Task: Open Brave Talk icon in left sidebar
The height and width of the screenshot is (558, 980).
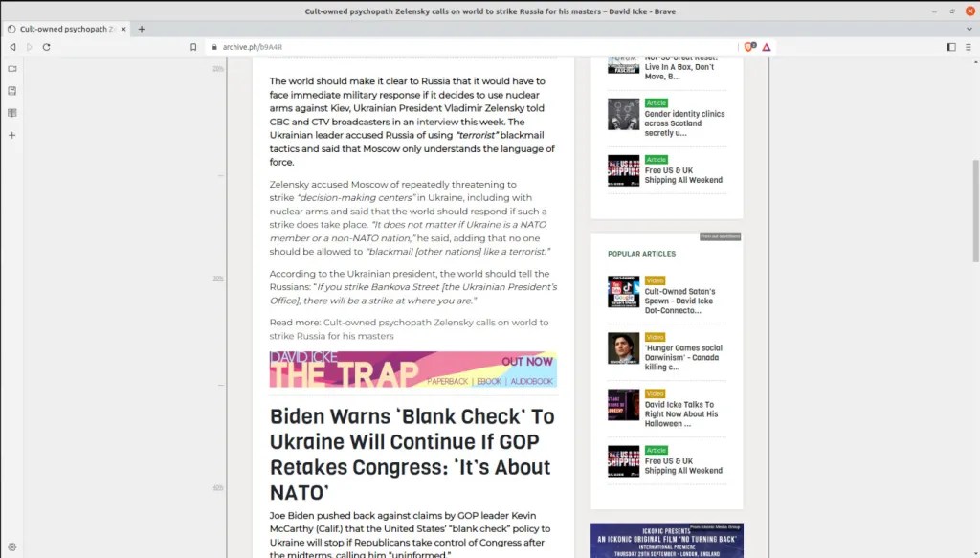Action: tap(11, 69)
